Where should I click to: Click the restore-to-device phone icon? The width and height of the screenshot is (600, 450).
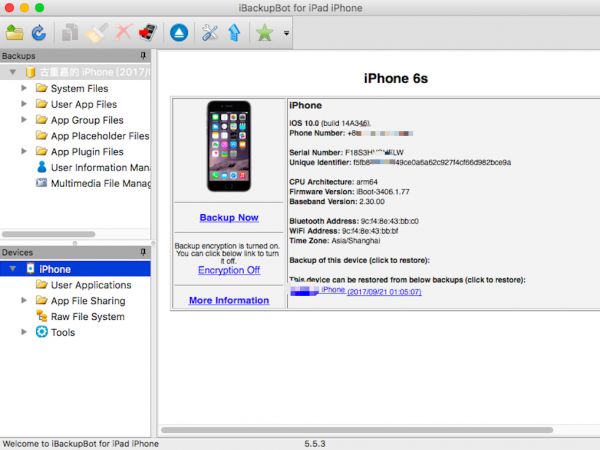coord(148,33)
